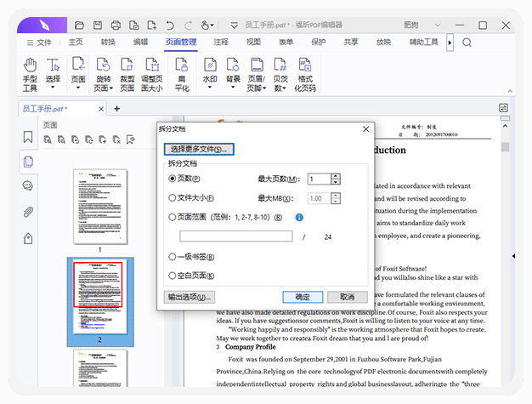Click the 最大页数 value field
The image size is (532, 404).
(x=319, y=179)
